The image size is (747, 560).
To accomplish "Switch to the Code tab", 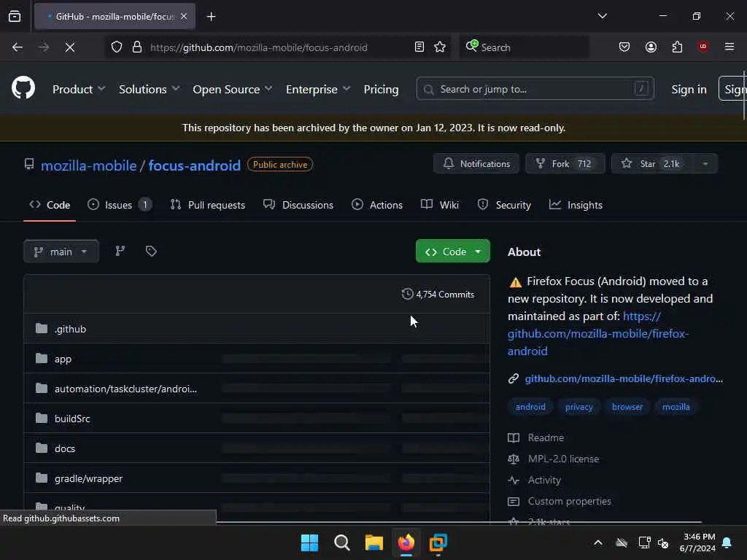I will [50, 205].
